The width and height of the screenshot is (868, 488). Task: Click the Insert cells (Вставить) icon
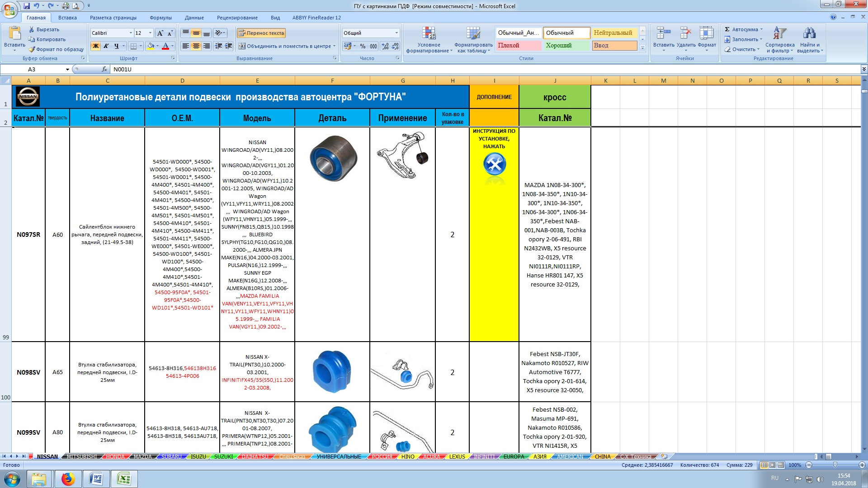663,33
